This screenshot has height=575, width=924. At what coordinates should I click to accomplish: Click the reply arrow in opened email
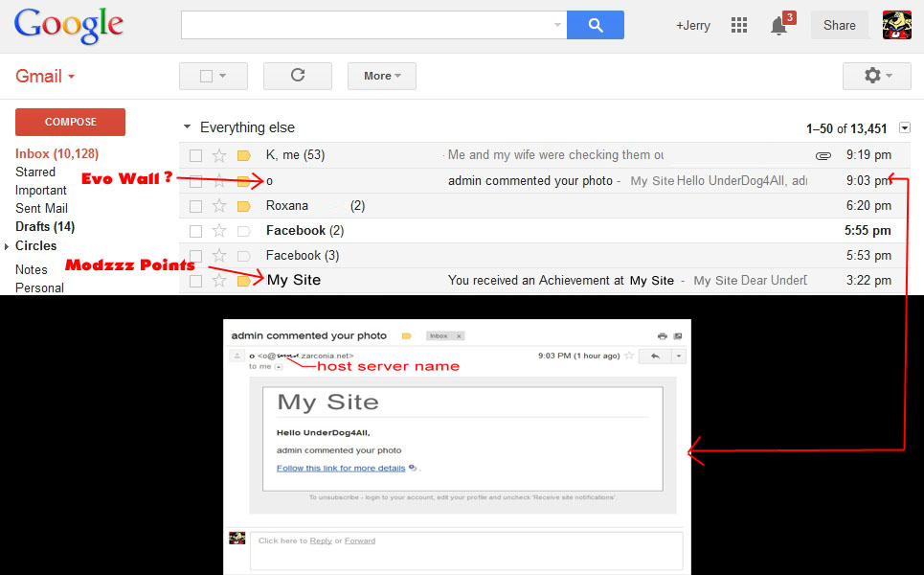(655, 356)
